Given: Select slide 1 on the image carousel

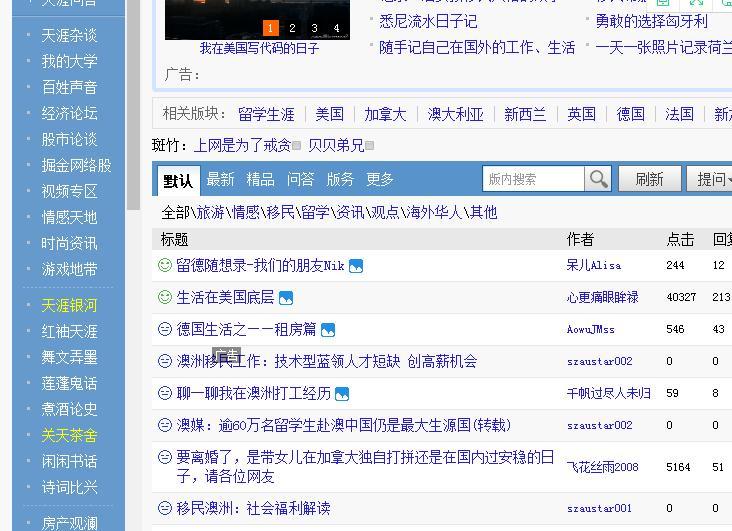Looking at the screenshot, I should pos(270,28).
